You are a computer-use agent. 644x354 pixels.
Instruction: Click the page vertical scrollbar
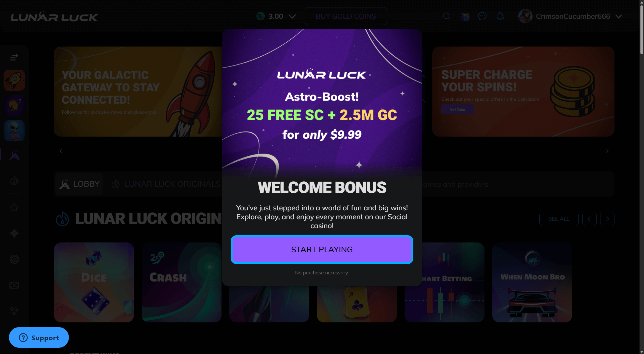click(642, 177)
